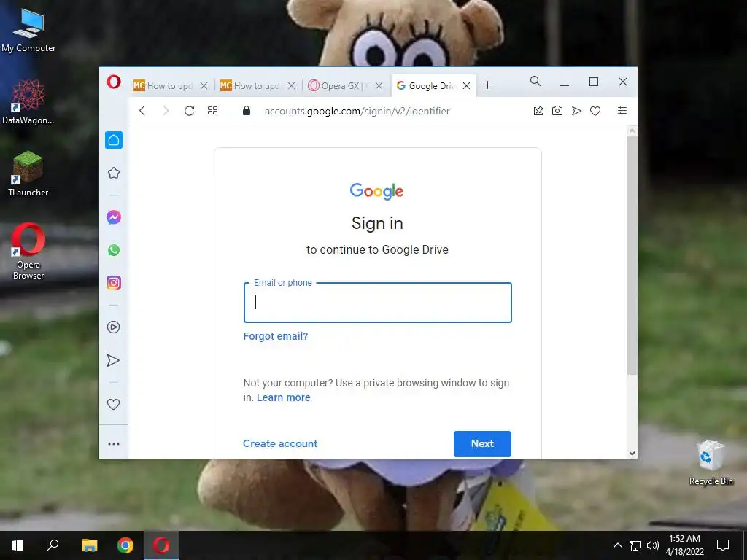Open a new tab with plus button
Image resolution: width=747 pixels, height=560 pixels.
(487, 85)
